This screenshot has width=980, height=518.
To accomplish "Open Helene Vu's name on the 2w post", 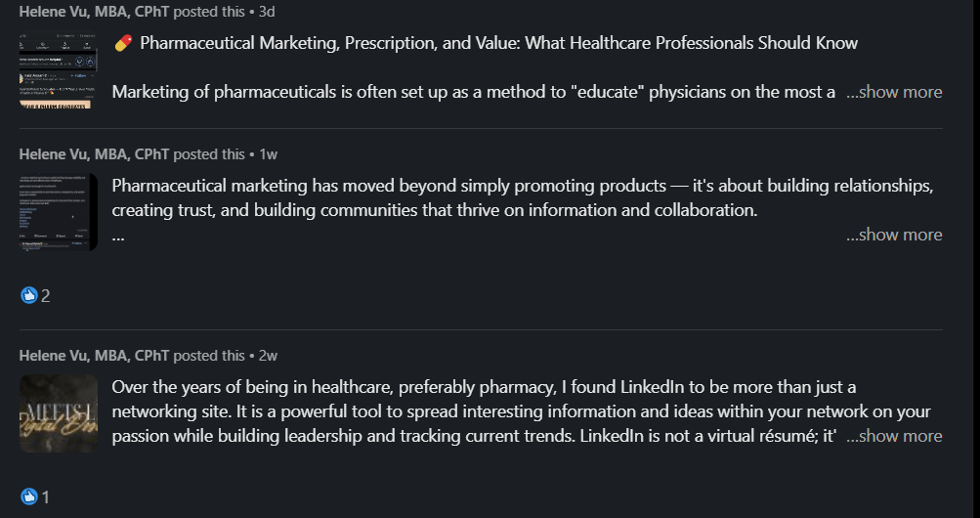I will pyautogui.click(x=94, y=355).
